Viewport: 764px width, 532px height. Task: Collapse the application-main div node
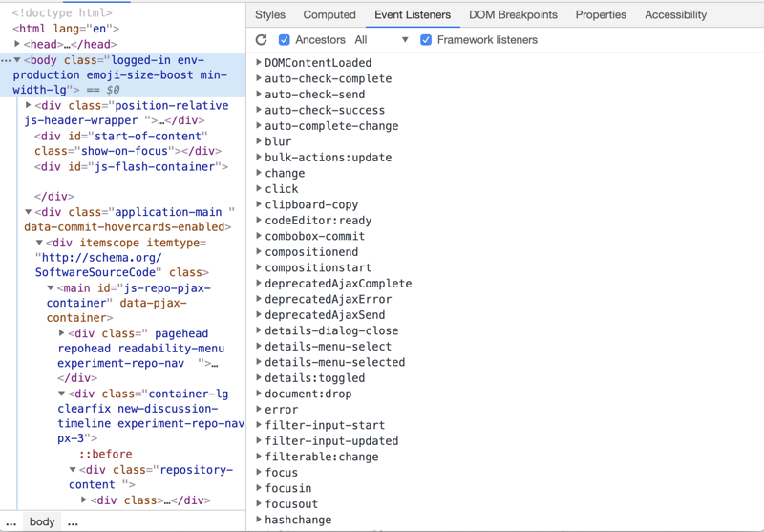tap(29, 212)
